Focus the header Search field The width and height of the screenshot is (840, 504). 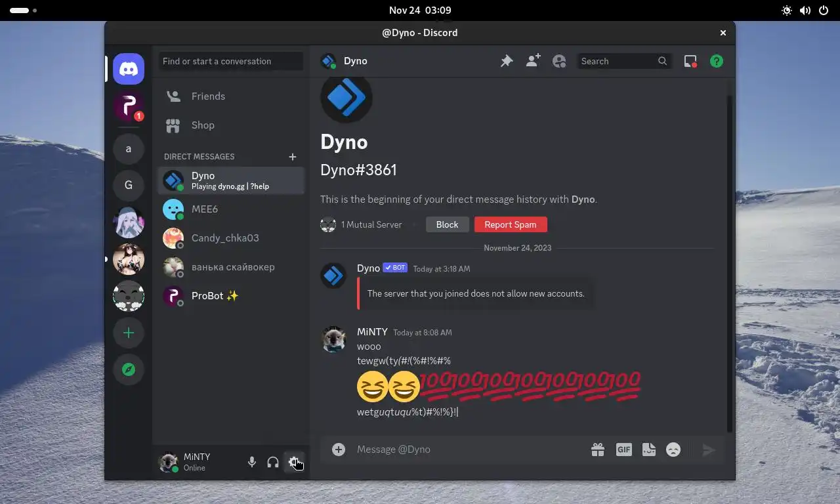click(x=623, y=61)
